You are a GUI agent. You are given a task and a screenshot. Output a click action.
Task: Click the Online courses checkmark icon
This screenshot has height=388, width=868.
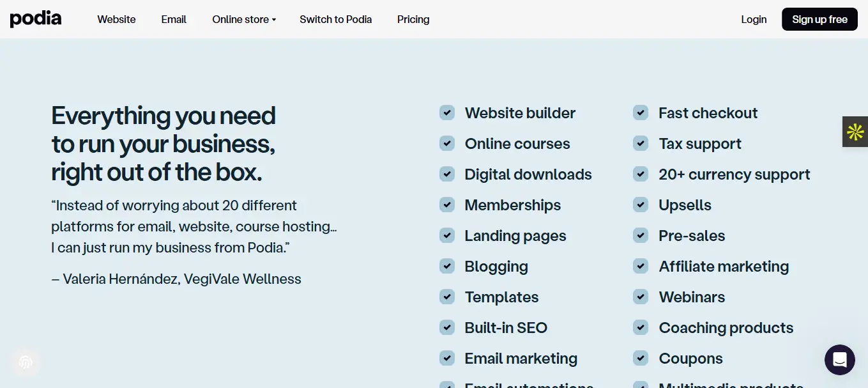(x=447, y=144)
